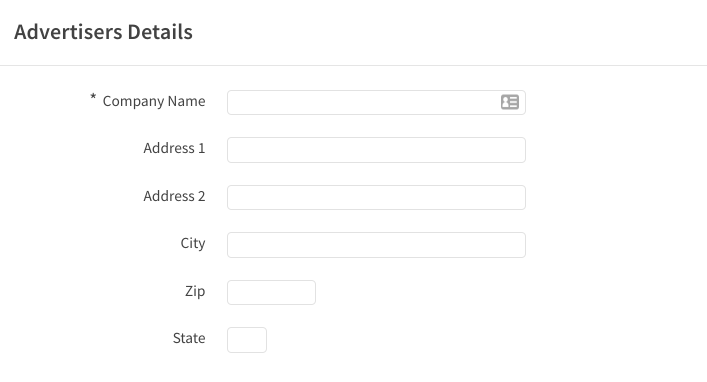This screenshot has height=382, width=707.
Task: Click the Advertisers Details page heading
Action: click(103, 32)
